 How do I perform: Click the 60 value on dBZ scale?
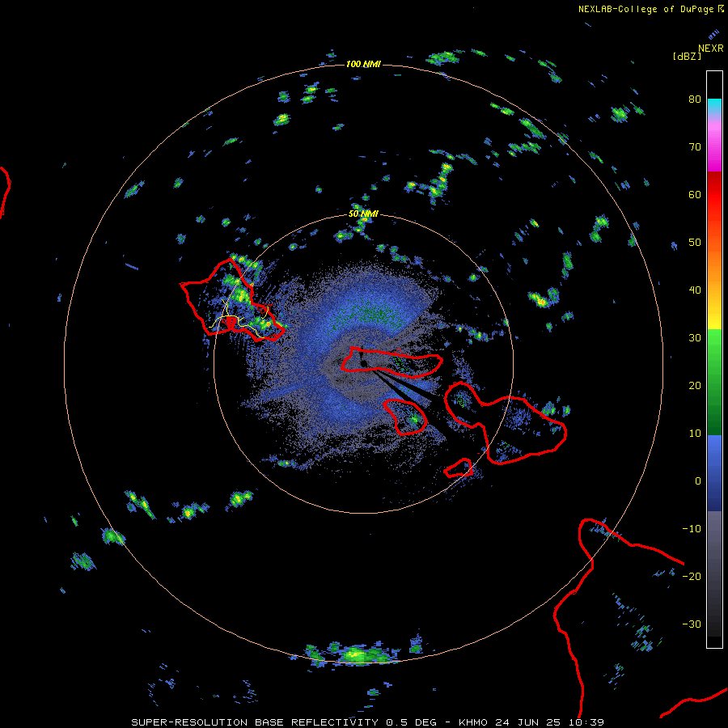[695, 194]
